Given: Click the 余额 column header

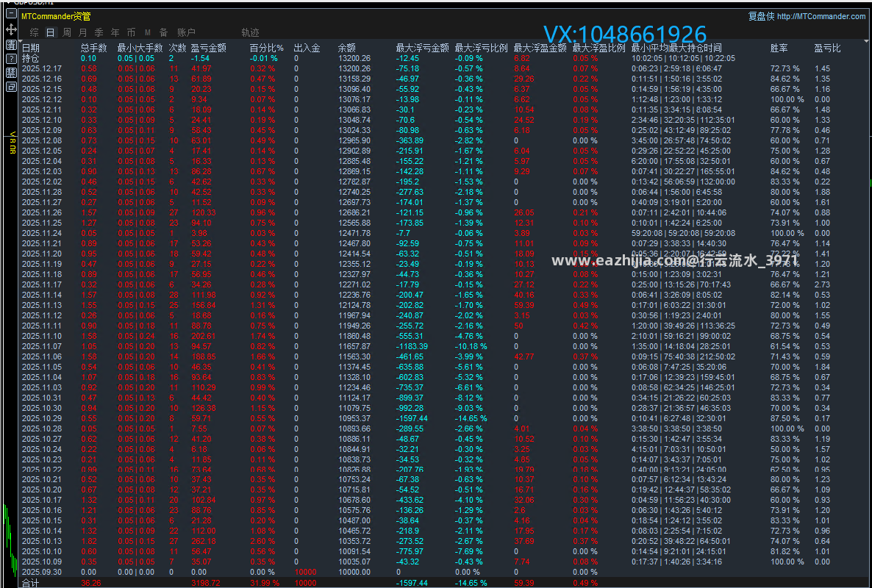Looking at the screenshot, I should pos(346,49).
